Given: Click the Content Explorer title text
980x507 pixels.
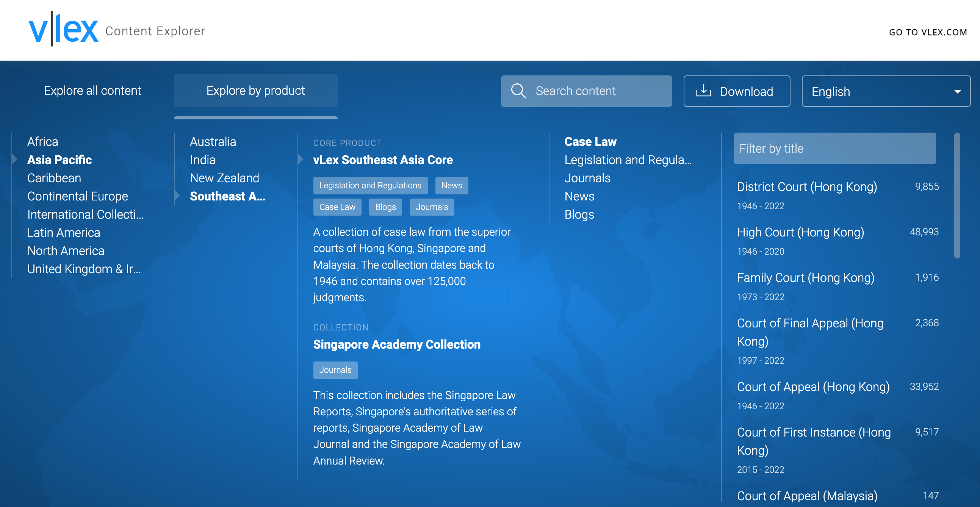Looking at the screenshot, I should pos(155,31).
